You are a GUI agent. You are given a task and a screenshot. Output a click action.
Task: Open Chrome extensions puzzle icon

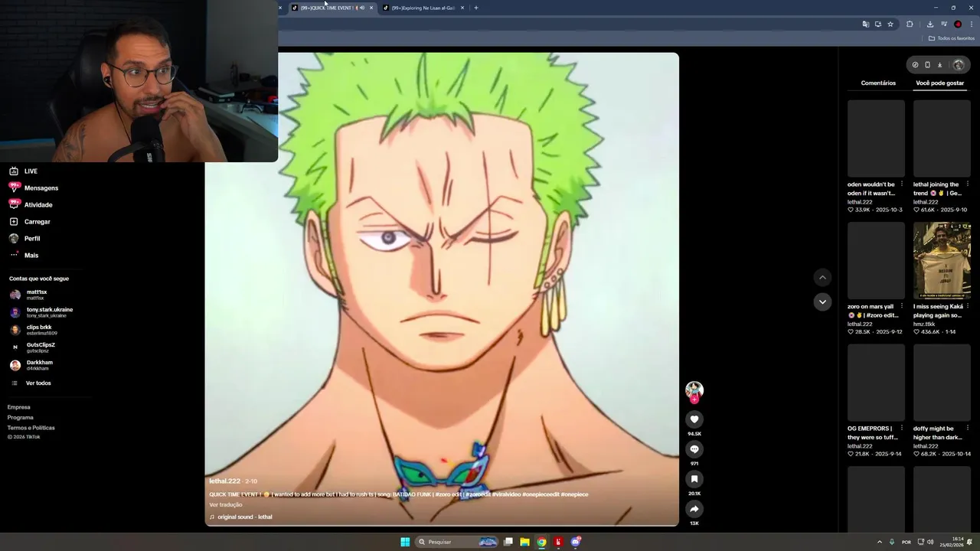coord(910,24)
